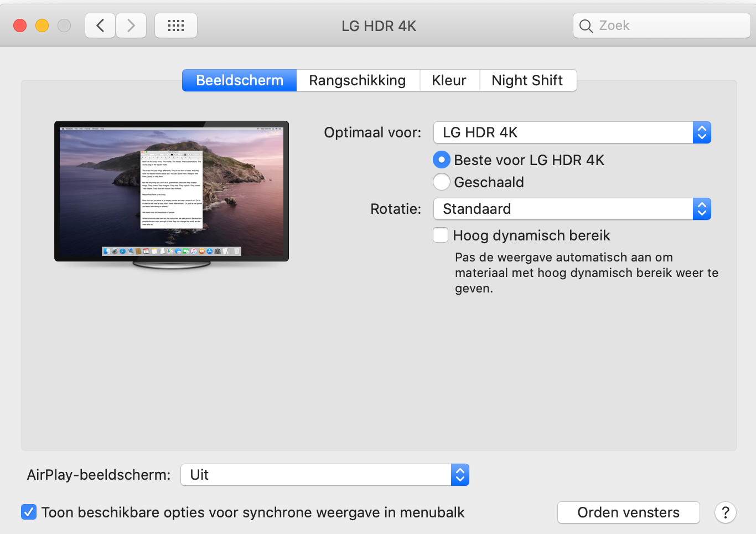The image size is (756, 534).
Task: Choose the Geschaald resolution option
Action: pyautogui.click(x=441, y=182)
